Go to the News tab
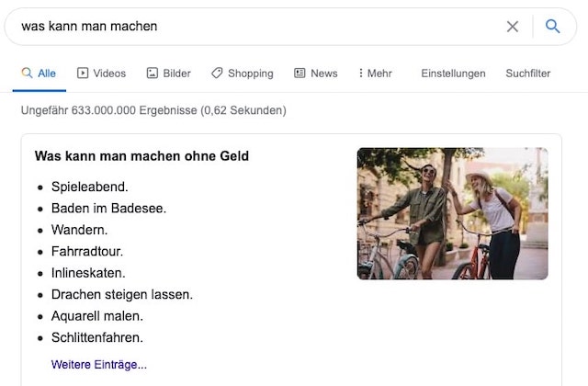The height and width of the screenshot is (386, 588). pyautogui.click(x=323, y=74)
